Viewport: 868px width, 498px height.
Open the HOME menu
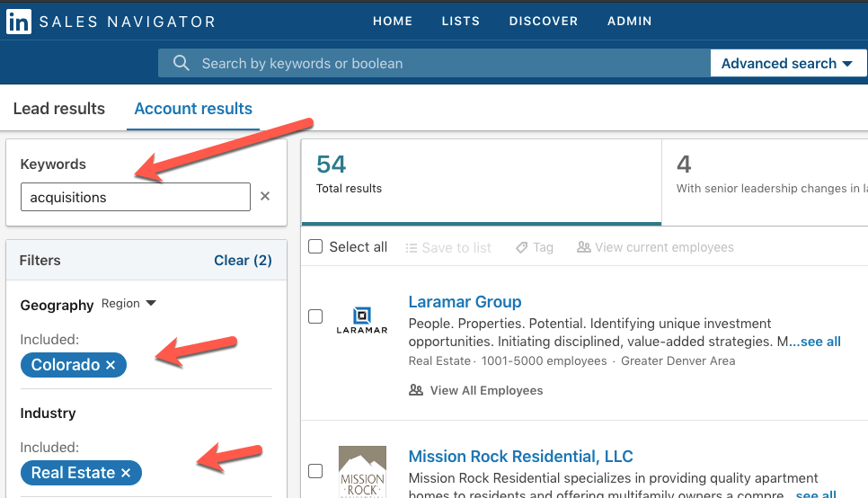[393, 21]
